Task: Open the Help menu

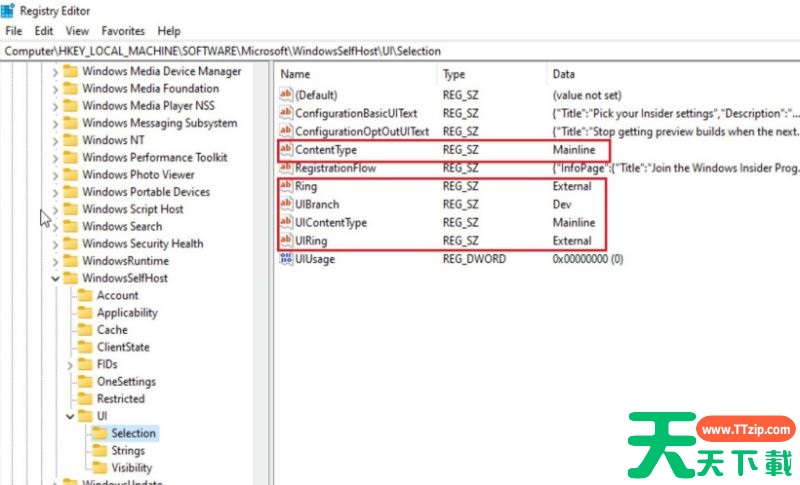Action: [169, 31]
